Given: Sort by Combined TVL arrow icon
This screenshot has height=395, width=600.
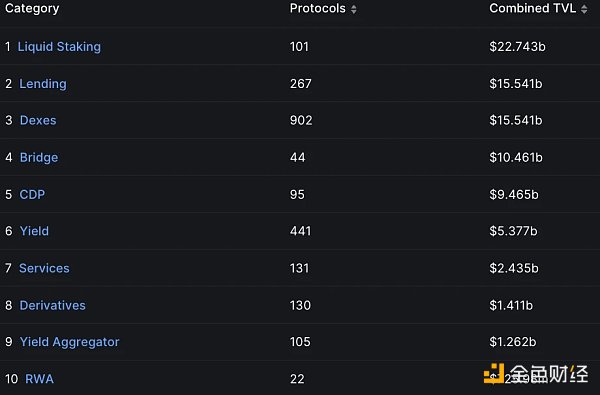Looking at the screenshot, I should tap(584, 9).
